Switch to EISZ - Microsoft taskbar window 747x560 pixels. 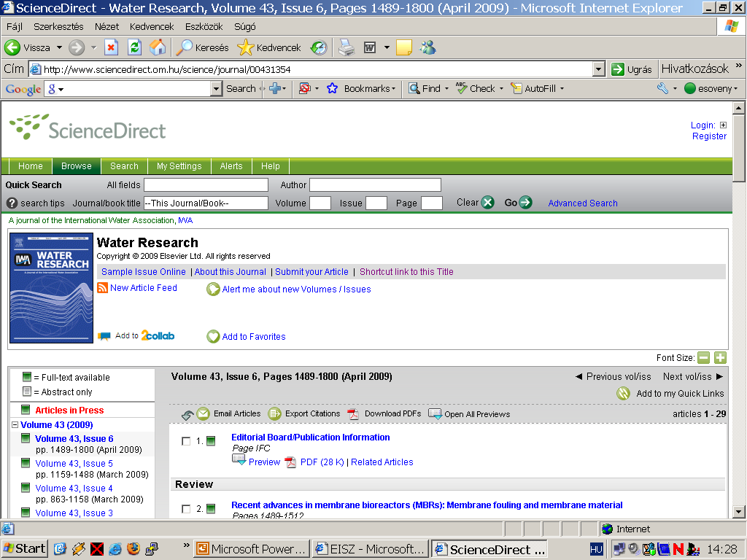pos(371,549)
